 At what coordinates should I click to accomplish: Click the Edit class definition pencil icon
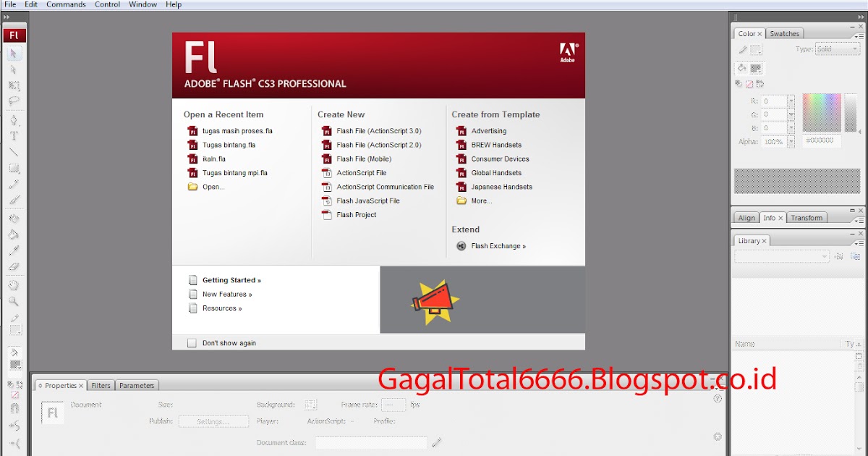[437, 442]
